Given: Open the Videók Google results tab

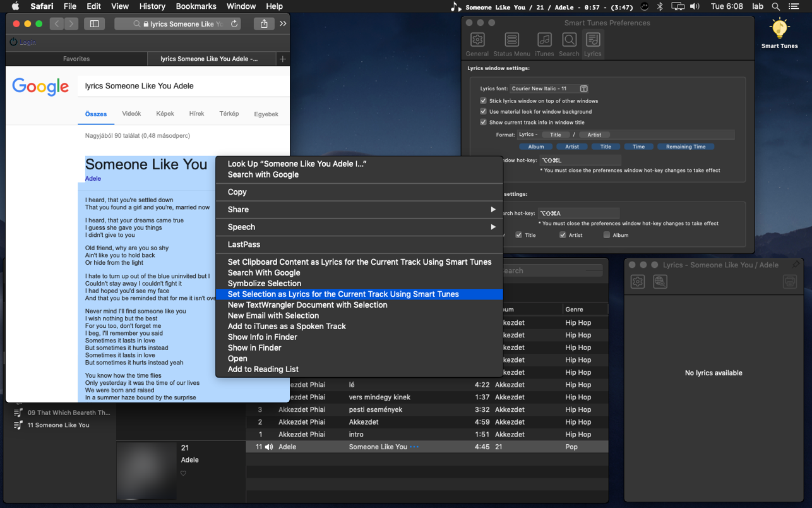Looking at the screenshot, I should 131,114.
